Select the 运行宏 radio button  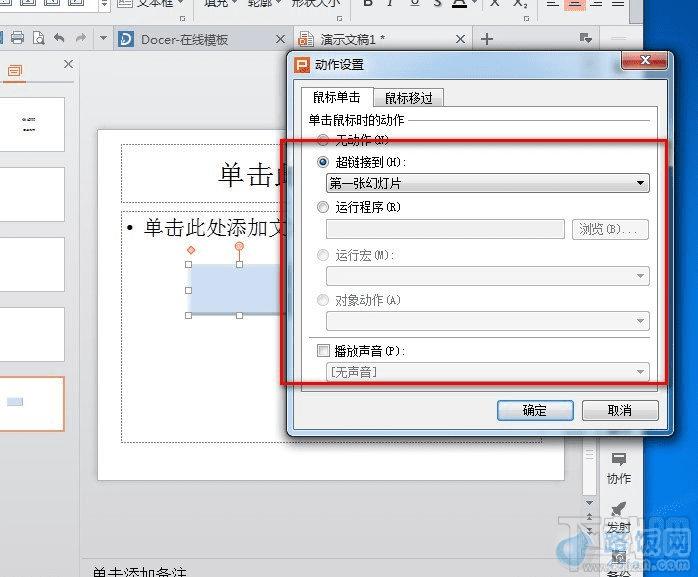coord(323,255)
